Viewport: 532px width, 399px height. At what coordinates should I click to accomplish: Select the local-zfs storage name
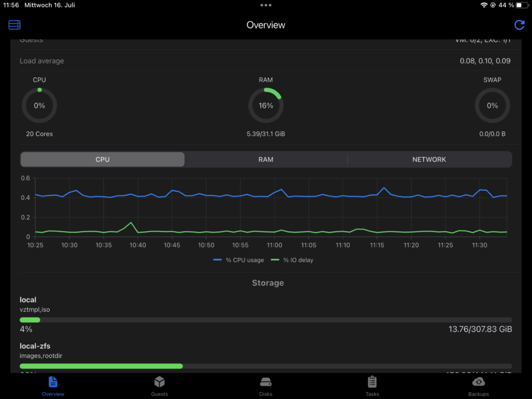(x=35, y=346)
